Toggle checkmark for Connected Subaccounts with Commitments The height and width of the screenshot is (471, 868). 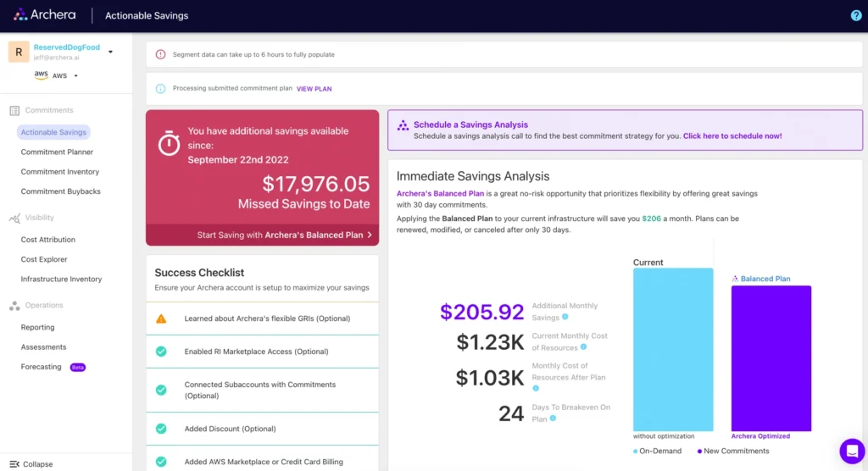tap(161, 391)
